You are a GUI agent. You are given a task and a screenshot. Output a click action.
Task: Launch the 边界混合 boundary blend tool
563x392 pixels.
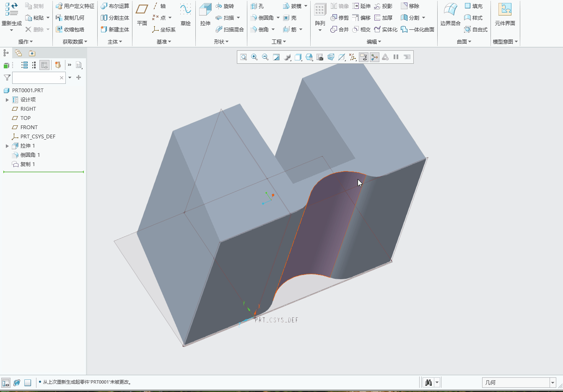pyautogui.click(x=449, y=18)
